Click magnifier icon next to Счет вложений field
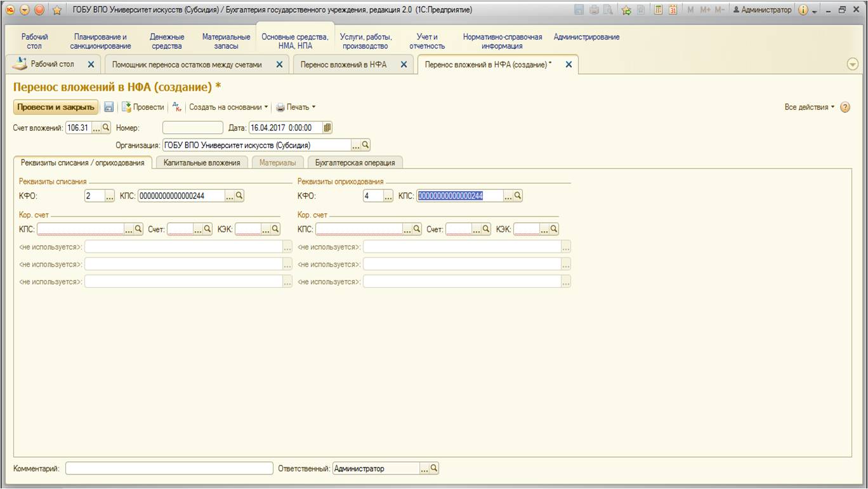 pyautogui.click(x=106, y=128)
